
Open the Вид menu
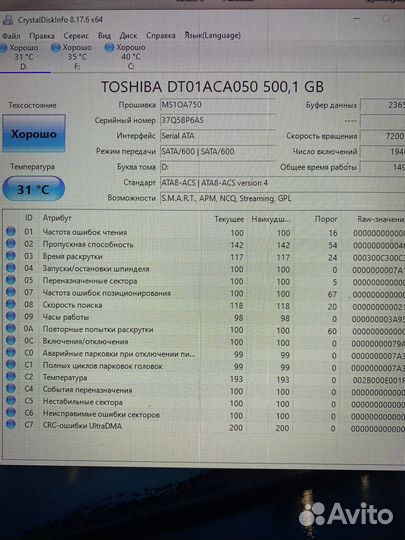[104, 35]
